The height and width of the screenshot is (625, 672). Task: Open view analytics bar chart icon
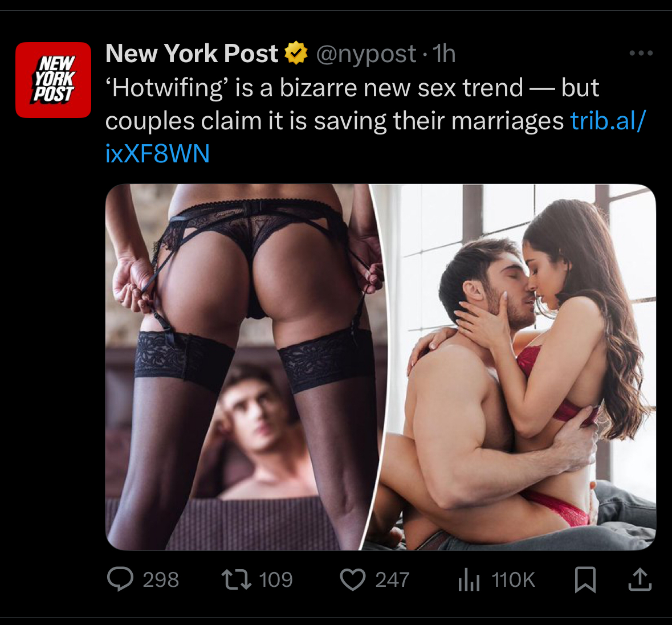click(469, 579)
